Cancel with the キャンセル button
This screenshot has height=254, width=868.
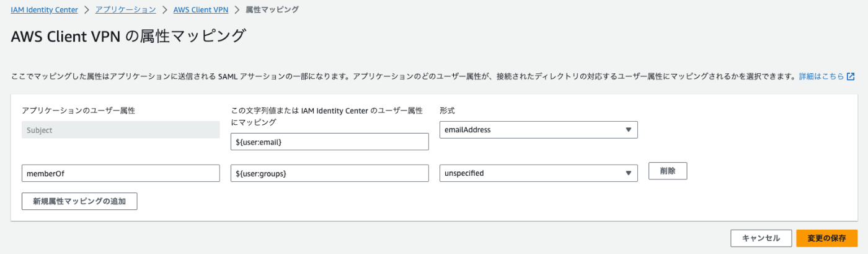761,238
